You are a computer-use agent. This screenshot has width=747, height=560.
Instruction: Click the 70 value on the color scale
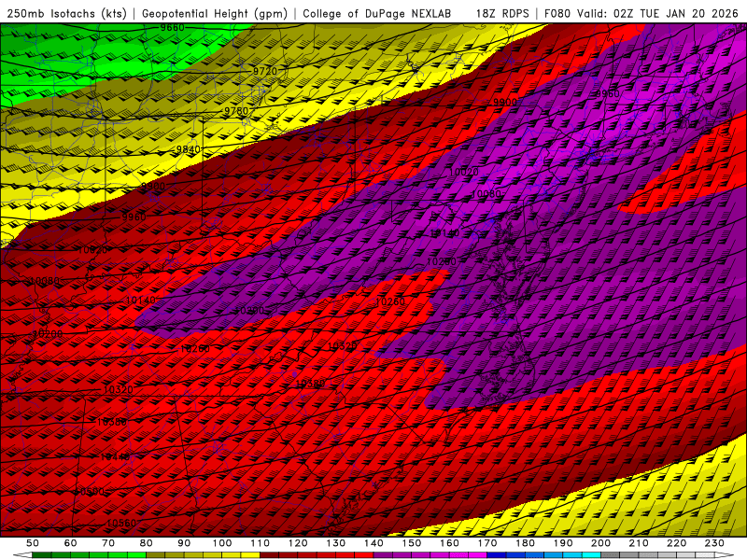(108, 543)
